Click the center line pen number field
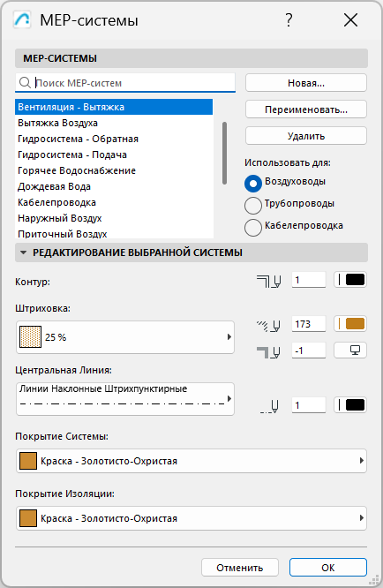Image resolution: width=383 pixels, height=588 pixels. pyautogui.click(x=308, y=405)
